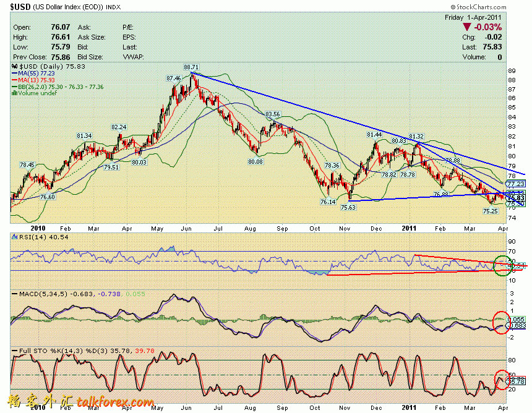Screen dimensions: 532x413
Task: Click the 76.14 low price label
Action: click(328, 202)
